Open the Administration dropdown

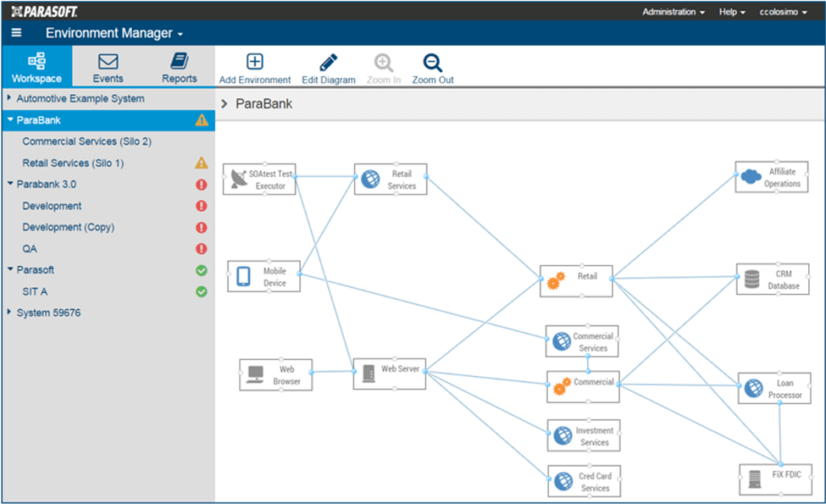click(x=668, y=12)
